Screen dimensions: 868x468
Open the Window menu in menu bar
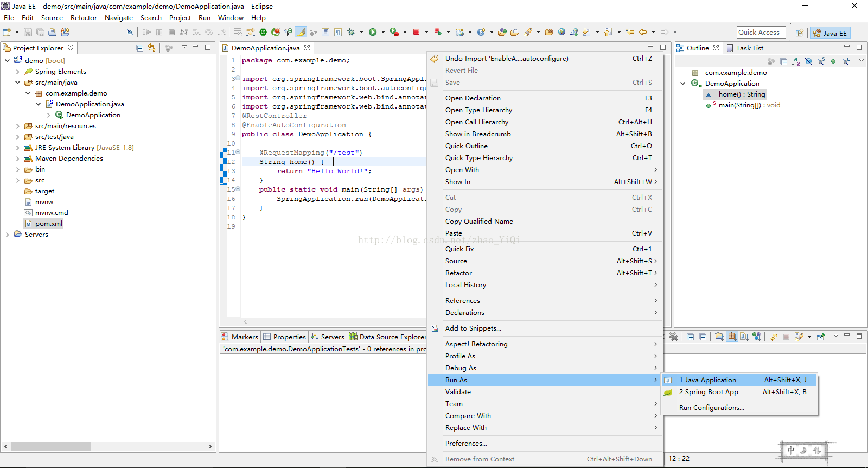[231, 18]
